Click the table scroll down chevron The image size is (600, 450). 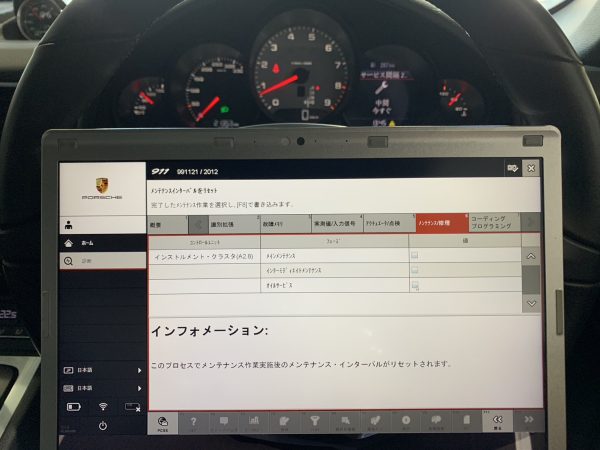(531, 303)
